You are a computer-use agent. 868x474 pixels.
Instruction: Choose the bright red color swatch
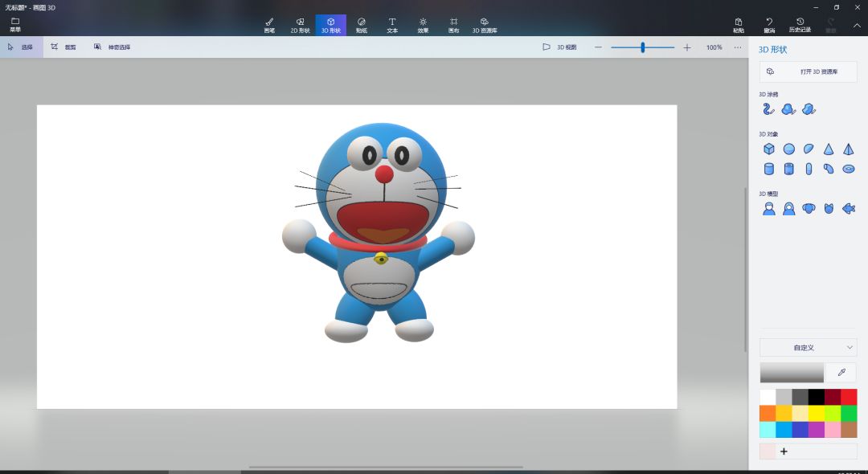click(849, 397)
